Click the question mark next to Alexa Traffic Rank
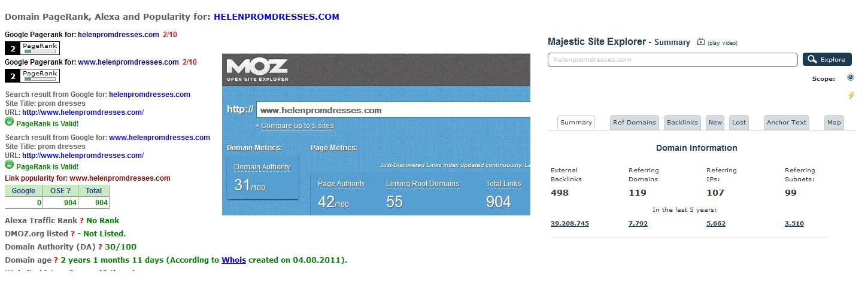Viewport: 868px width, 286px height. 81,221
